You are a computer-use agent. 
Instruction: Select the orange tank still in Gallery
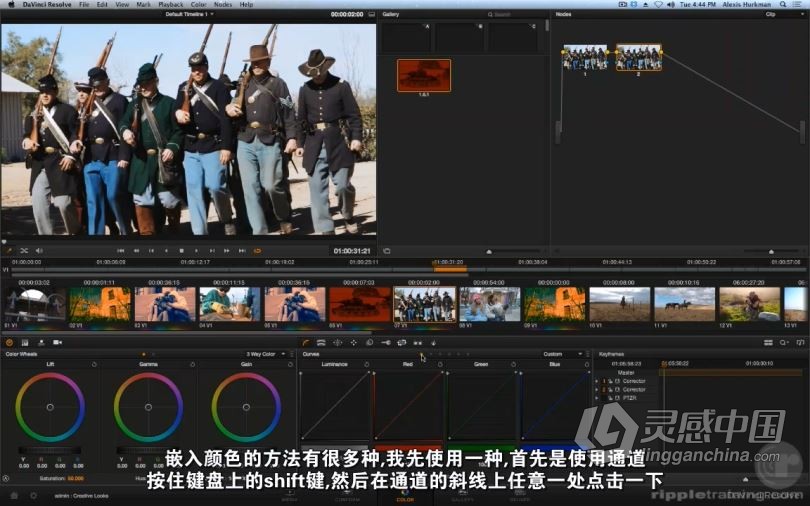tap(424, 75)
